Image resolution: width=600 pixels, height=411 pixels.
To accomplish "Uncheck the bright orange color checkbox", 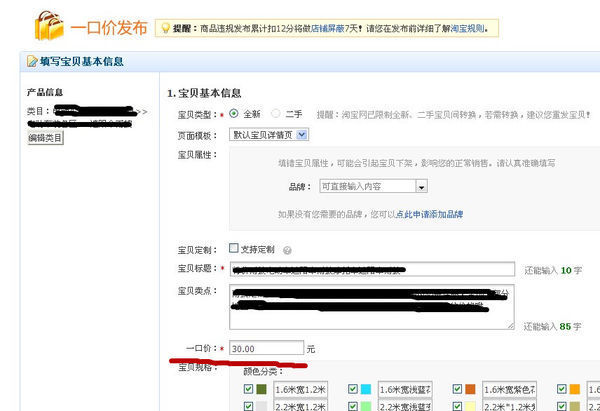I will click(x=561, y=389).
